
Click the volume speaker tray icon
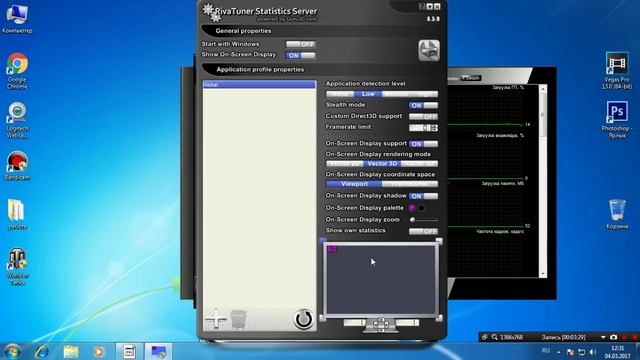coord(593,352)
